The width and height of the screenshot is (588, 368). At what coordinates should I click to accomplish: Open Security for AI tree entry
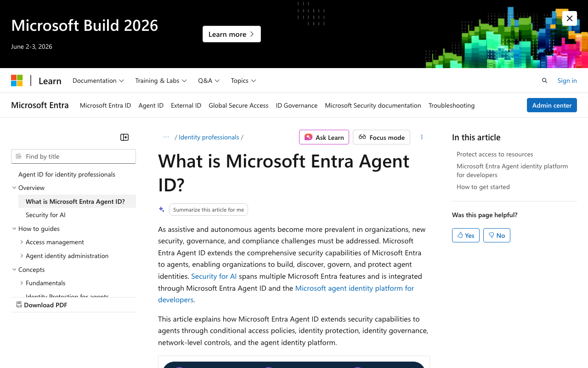(45, 215)
